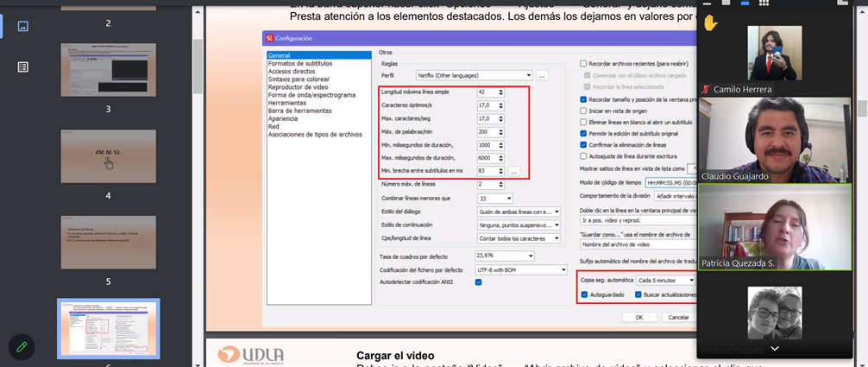The height and width of the screenshot is (367, 868).
Task: Expand the Copia seg. automática dropdown
Action: (664, 281)
